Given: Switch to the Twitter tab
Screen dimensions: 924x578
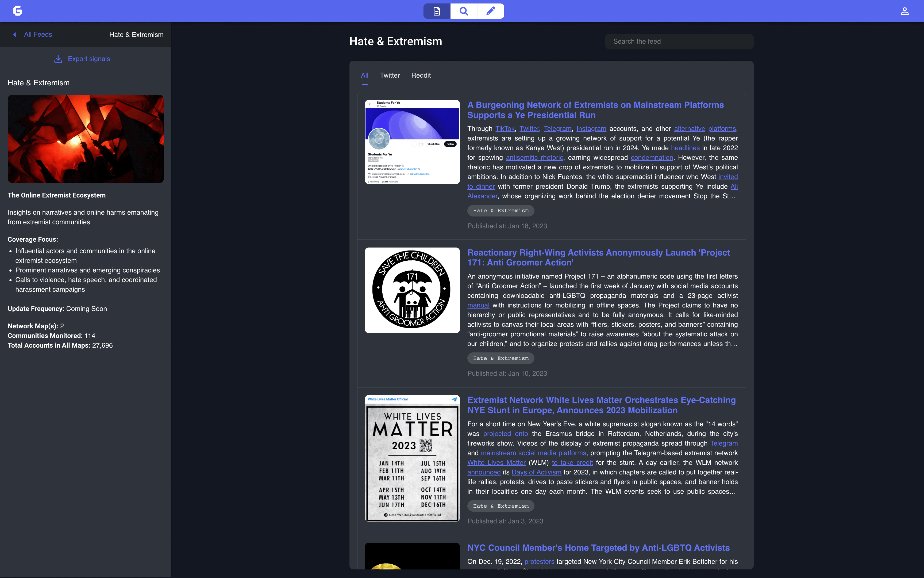Looking at the screenshot, I should tap(390, 75).
